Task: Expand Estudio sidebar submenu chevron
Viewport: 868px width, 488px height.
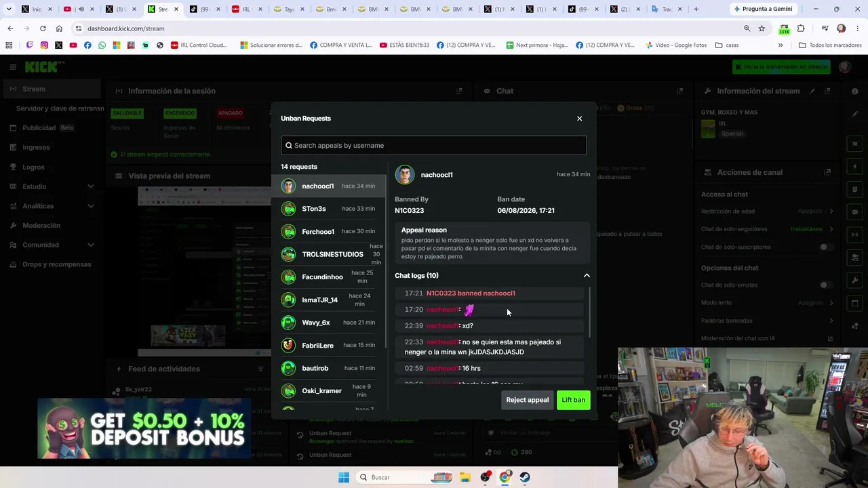Action: pos(91,186)
